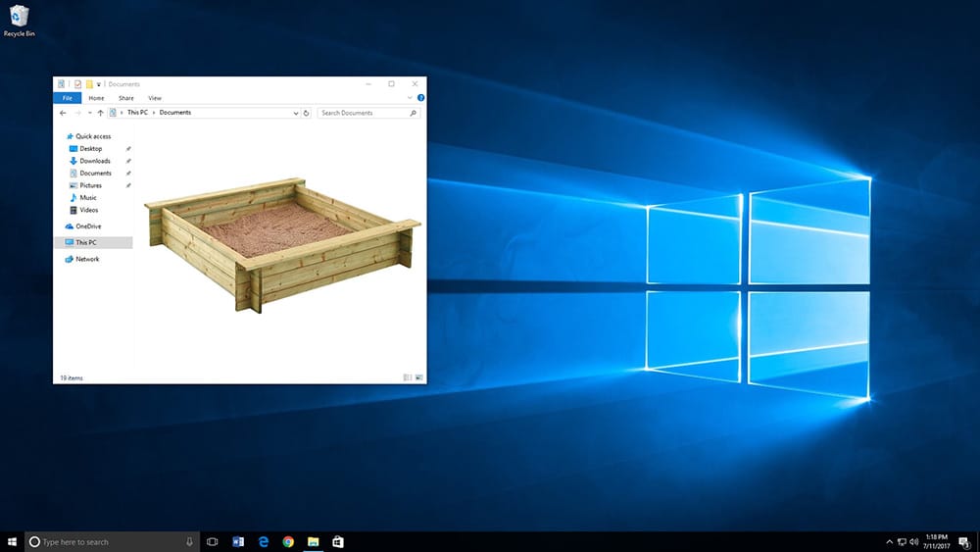The image size is (980, 552).
Task: Click the network tray icon
Action: pos(902,542)
